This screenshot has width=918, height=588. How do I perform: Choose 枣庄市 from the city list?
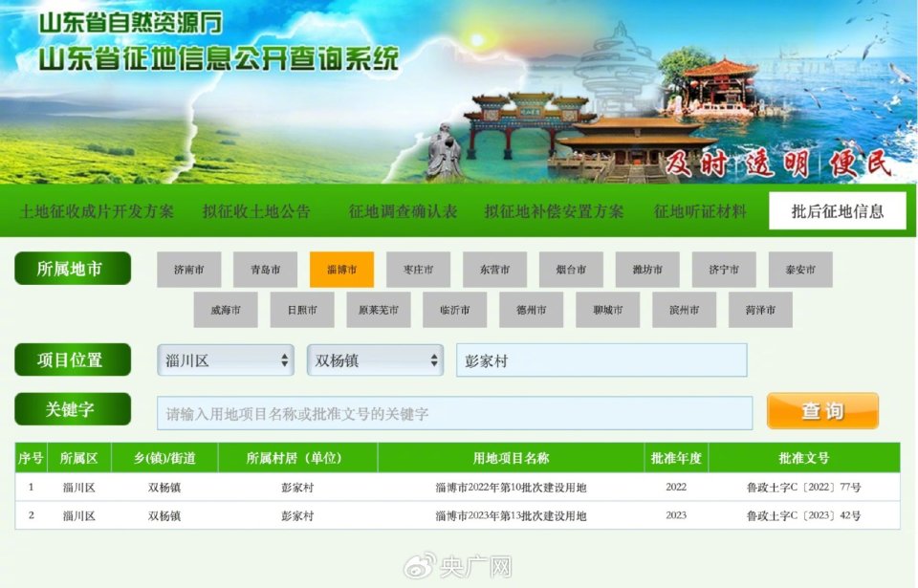[418, 269]
